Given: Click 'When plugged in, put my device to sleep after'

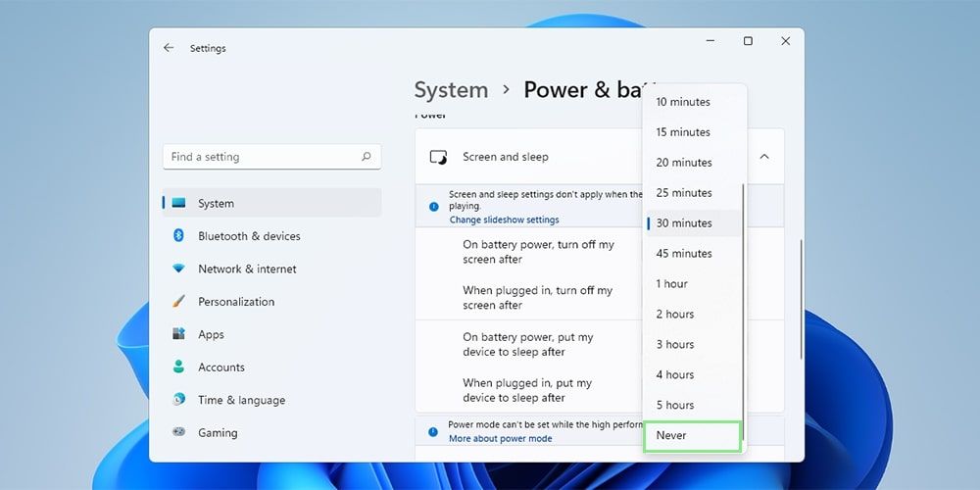Looking at the screenshot, I should 527,390.
